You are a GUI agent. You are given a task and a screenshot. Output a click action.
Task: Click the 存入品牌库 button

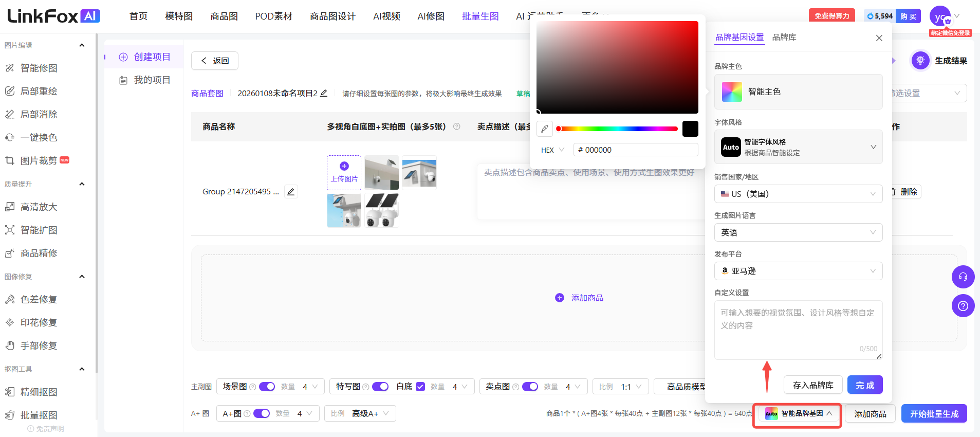coord(813,385)
